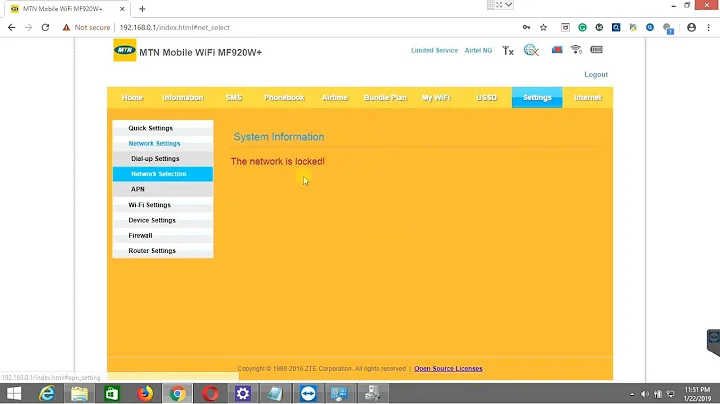Open TeamViewer from taskbar
This screenshot has height=404, width=720.
[308, 393]
